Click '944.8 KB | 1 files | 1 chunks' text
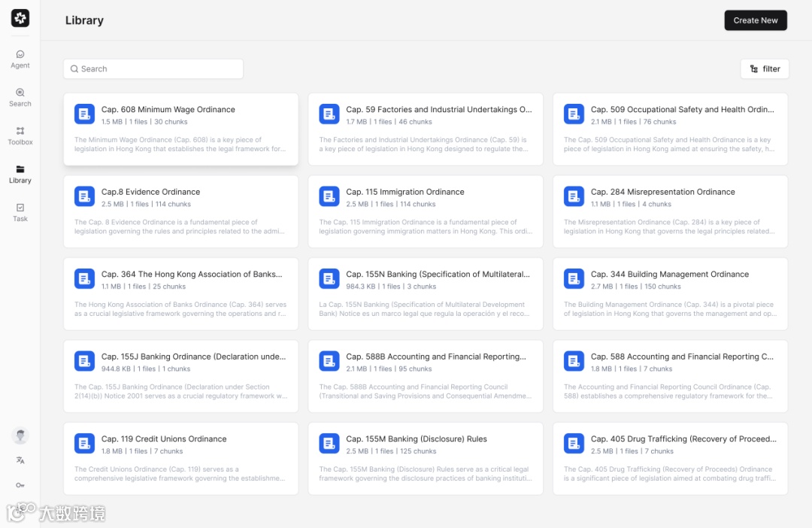The width and height of the screenshot is (812, 528). [146, 369]
